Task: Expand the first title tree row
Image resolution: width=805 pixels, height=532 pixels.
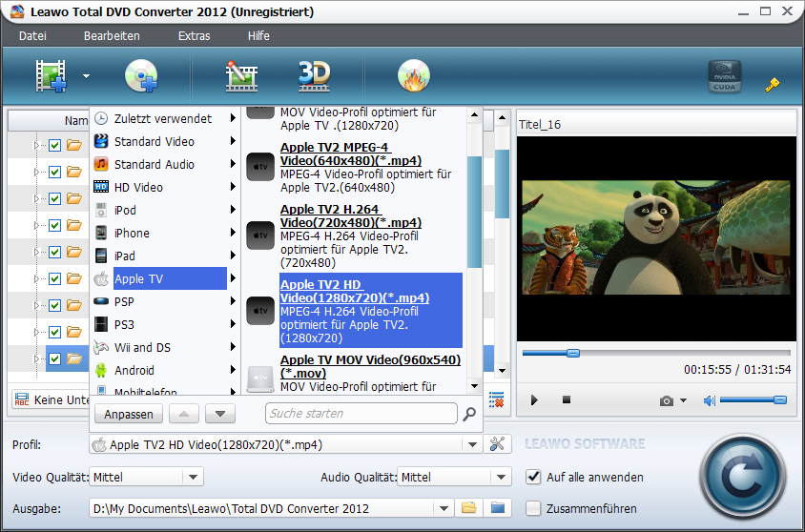Action: pos(37,145)
